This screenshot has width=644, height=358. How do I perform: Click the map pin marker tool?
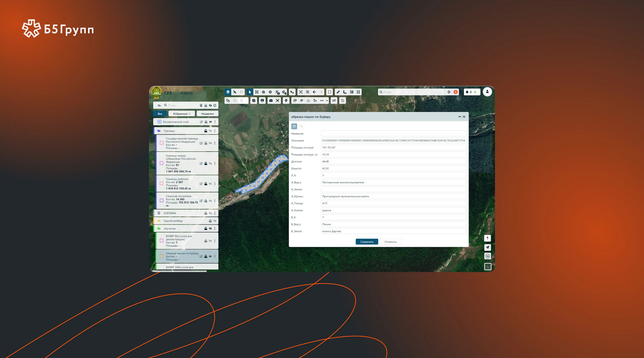286,101
